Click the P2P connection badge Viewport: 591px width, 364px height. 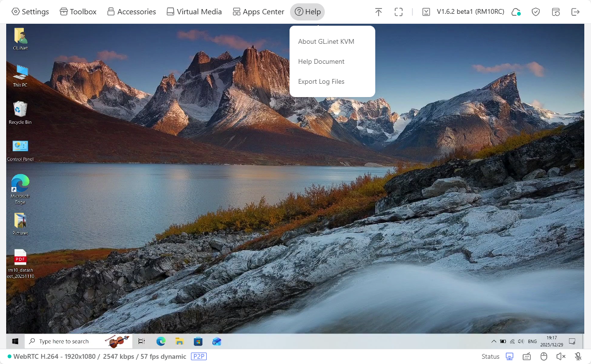click(x=199, y=356)
